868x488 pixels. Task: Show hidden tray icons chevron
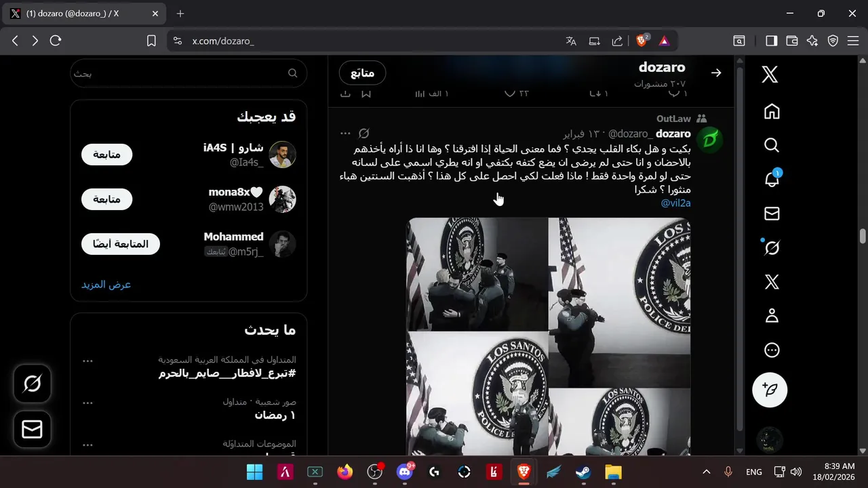click(706, 472)
